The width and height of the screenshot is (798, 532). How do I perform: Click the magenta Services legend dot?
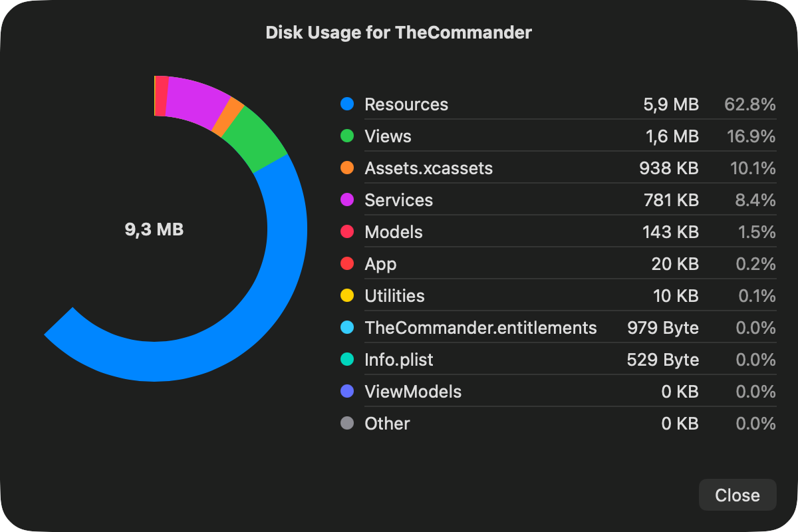347,200
